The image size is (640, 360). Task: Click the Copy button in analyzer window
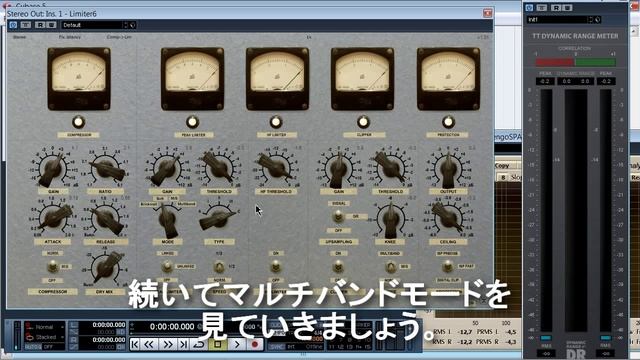pos(502,165)
